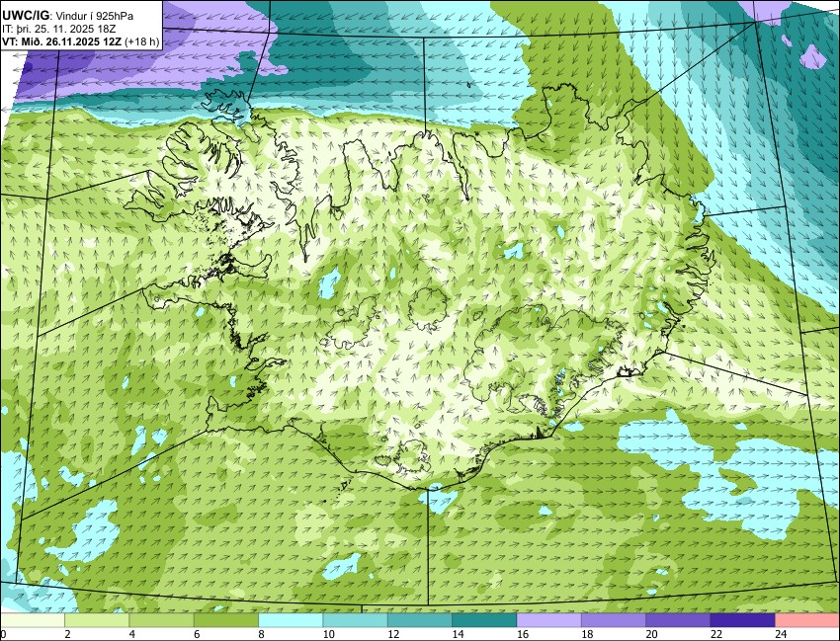840x641 pixels.
Task: Click the 'VT: Mið. 26.11.2025 12Z' line
Action: 61,42
